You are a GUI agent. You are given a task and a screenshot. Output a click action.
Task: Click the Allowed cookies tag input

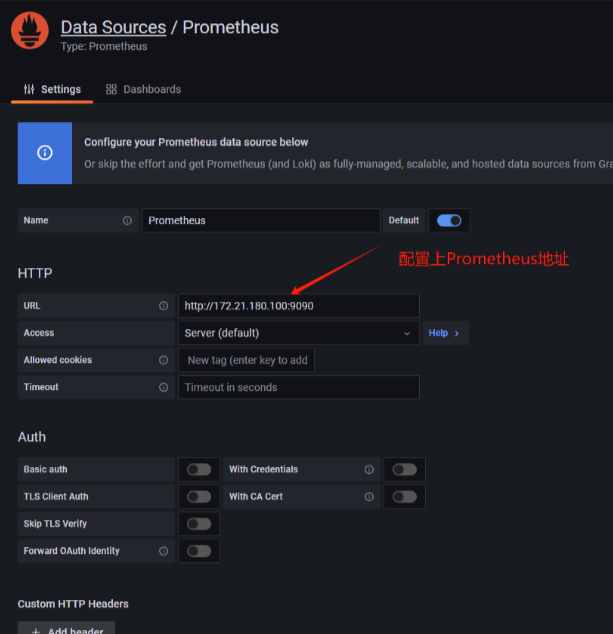tap(246, 360)
